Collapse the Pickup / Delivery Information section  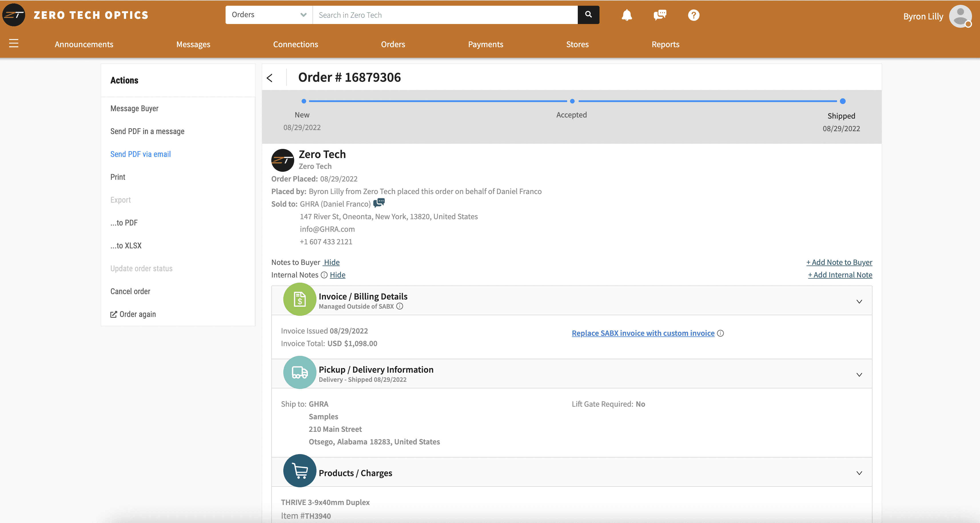859,375
